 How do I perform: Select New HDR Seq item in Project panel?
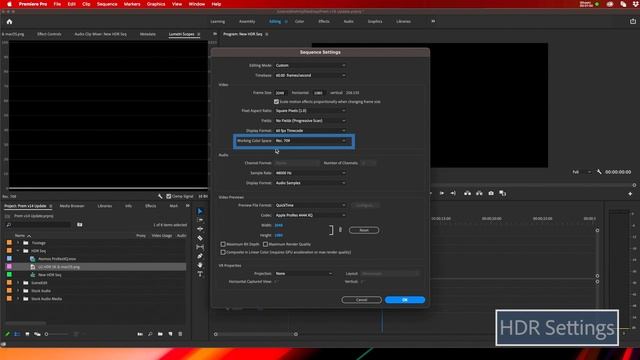pos(50,275)
